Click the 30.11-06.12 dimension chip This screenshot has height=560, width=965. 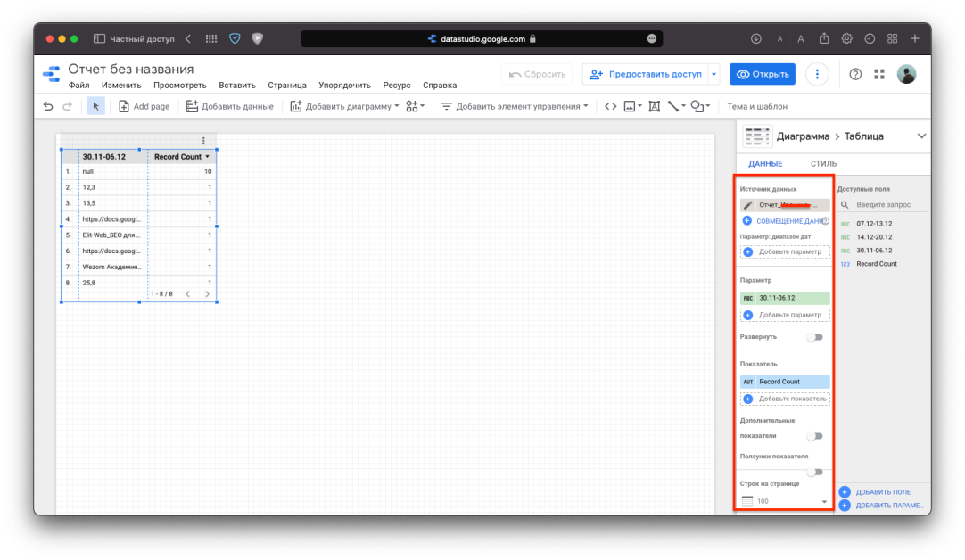pos(786,298)
